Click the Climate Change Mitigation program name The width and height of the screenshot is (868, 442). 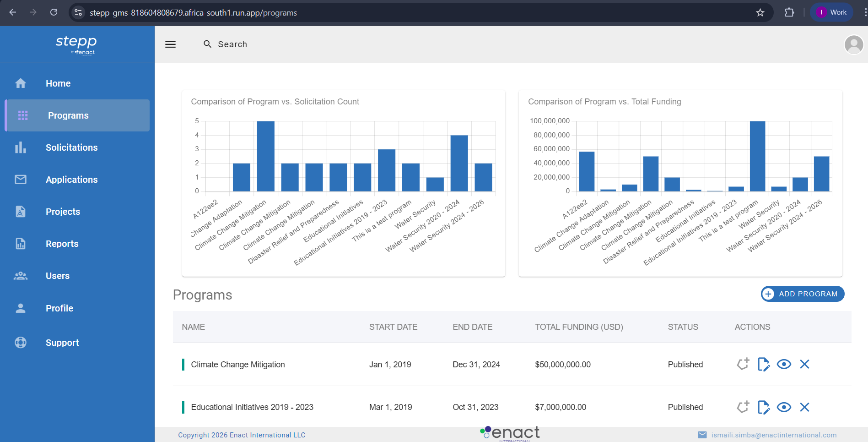click(x=237, y=365)
